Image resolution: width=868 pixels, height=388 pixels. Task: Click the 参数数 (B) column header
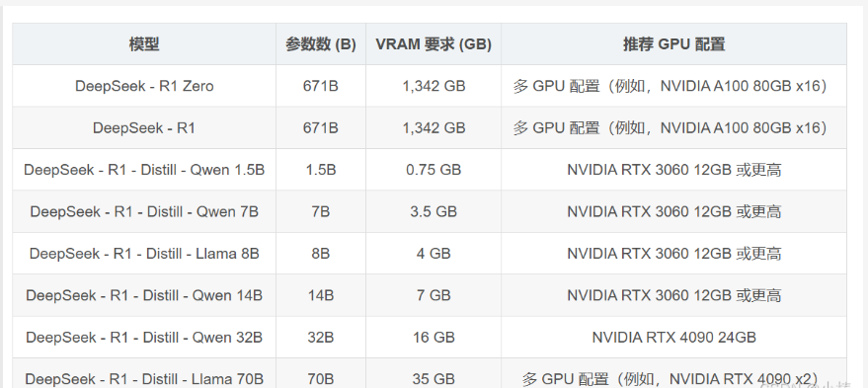point(321,44)
